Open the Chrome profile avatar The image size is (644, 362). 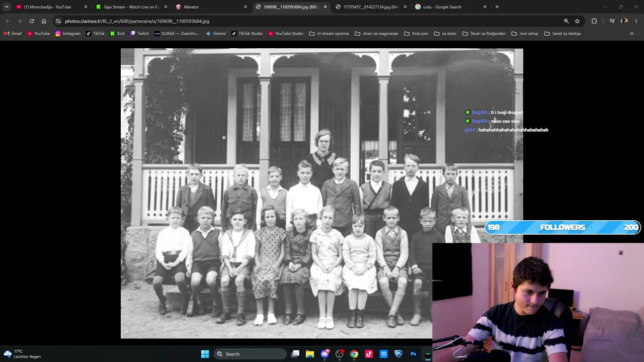[x=624, y=21]
